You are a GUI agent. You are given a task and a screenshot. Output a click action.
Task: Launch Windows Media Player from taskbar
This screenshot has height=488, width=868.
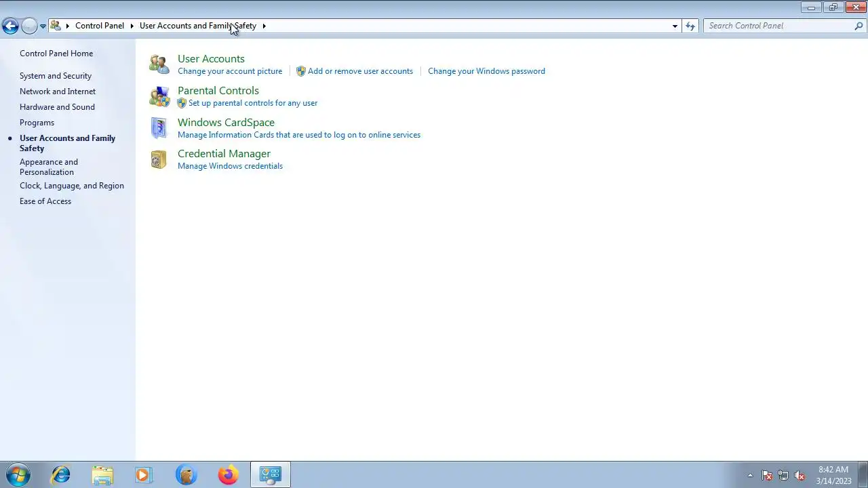pyautogui.click(x=143, y=474)
